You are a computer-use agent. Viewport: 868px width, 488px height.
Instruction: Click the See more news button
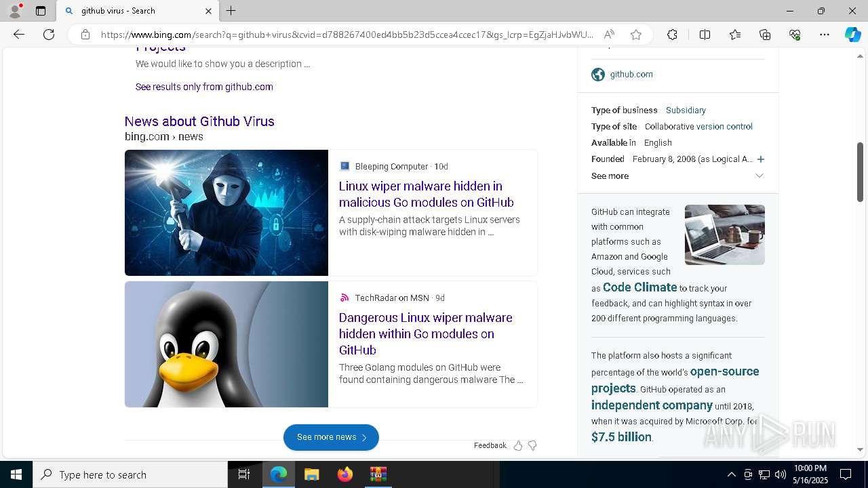(331, 437)
